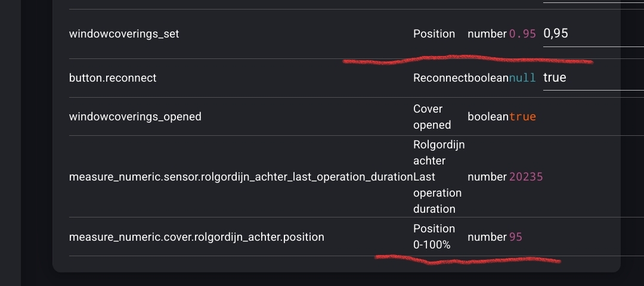Select the Cover opened title label
The width and height of the screenshot is (644, 286).
click(x=432, y=117)
